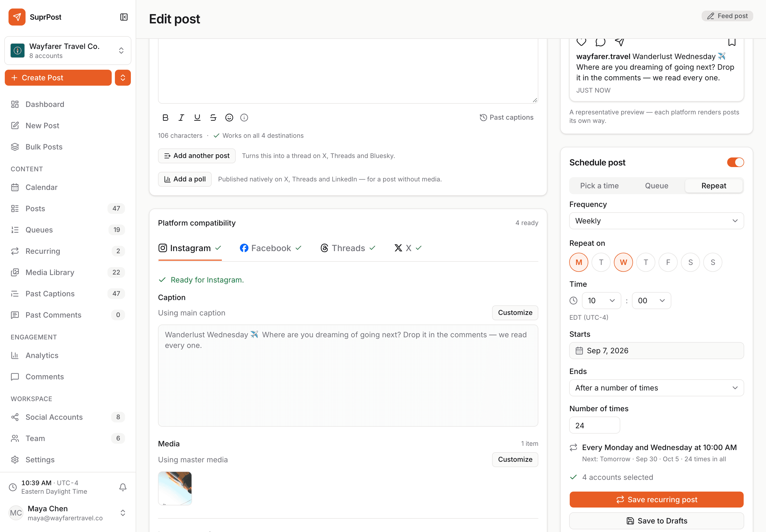The width and height of the screenshot is (766, 532).
Task: Switch to the Queue tab
Action: 656,186
